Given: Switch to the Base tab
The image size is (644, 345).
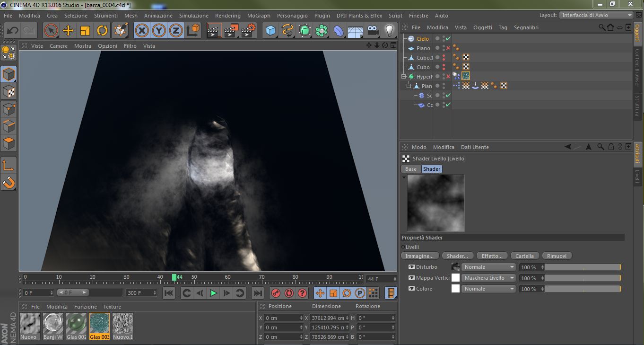Looking at the screenshot, I should tap(411, 169).
